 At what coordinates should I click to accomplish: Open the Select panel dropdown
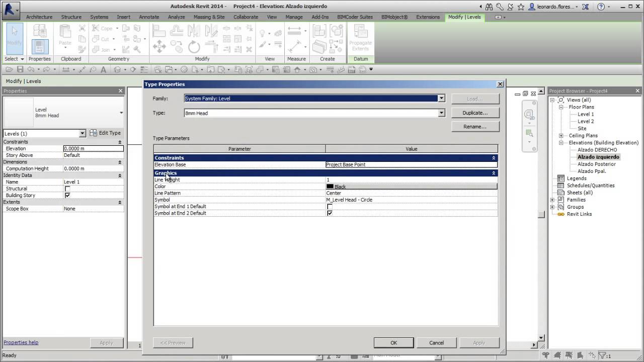pos(14,59)
